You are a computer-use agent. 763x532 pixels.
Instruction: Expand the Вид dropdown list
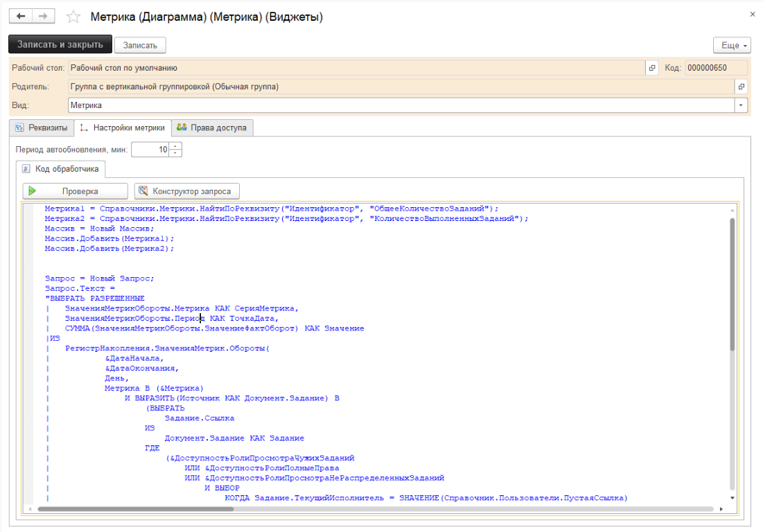tap(742, 105)
